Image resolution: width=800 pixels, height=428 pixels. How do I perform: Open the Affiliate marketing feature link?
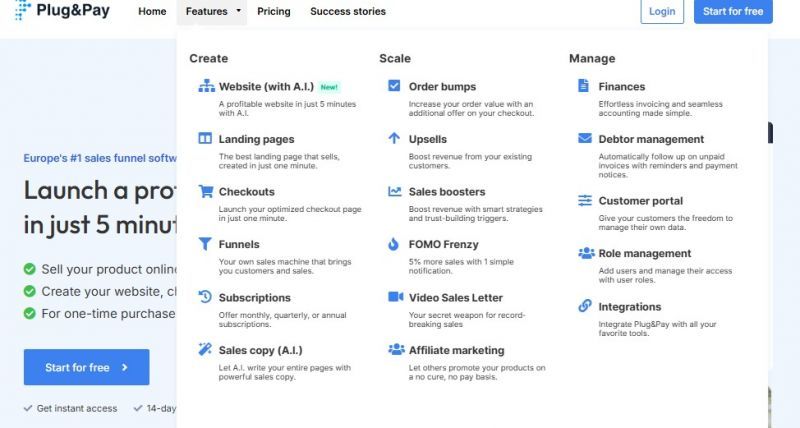[x=456, y=350]
